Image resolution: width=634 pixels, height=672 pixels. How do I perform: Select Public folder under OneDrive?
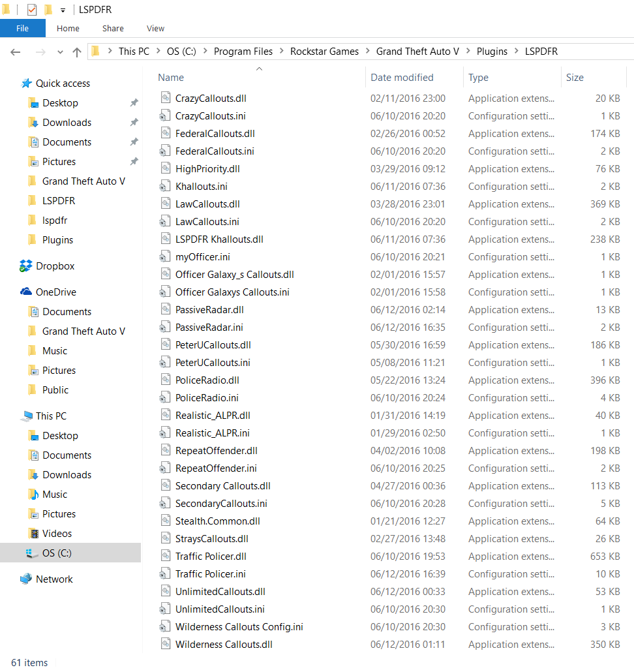click(x=55, y=390)
